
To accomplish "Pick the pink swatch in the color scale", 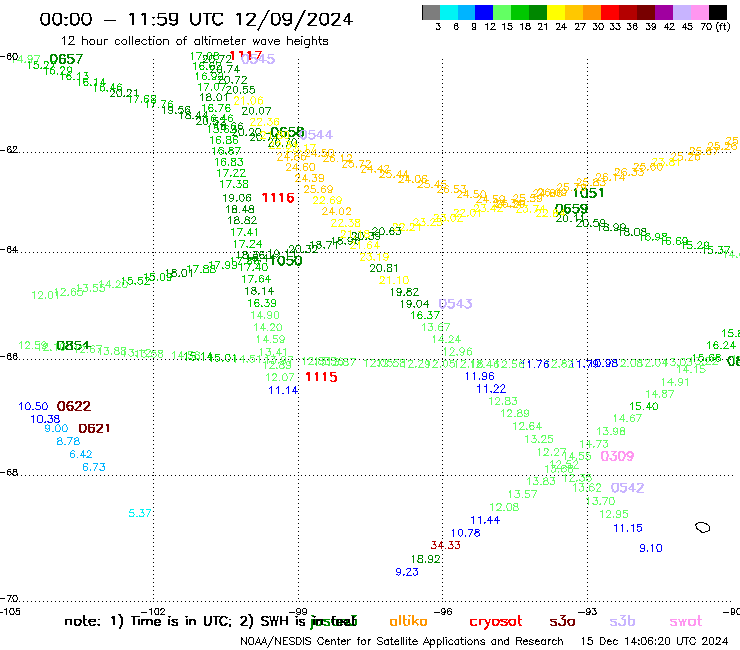I will (700, 12).
